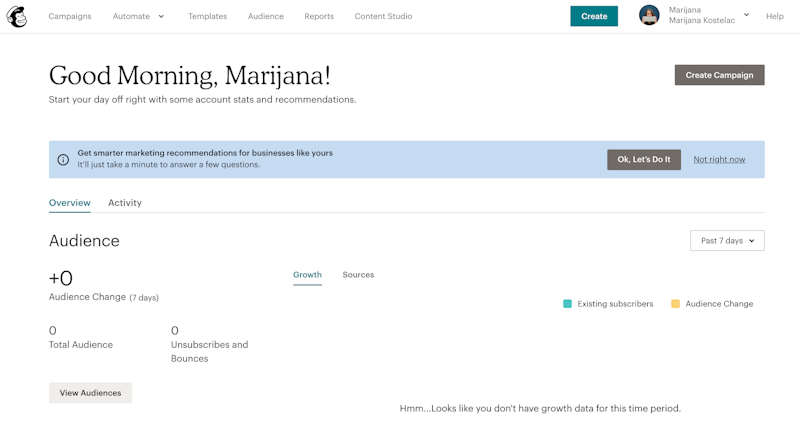The image size is (800, 424).
Task: Click the View Audiences button
Action: pyautogui.click(x=90, y=393)
